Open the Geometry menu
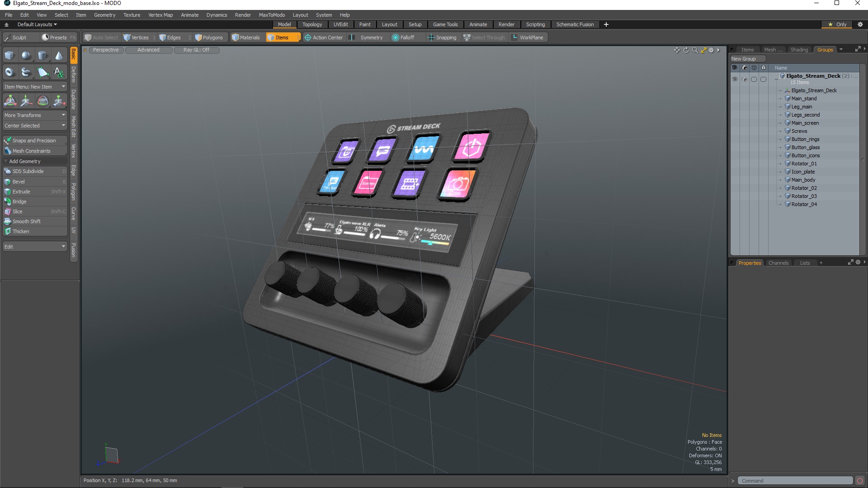868x488 pixels. tap(104, 15)
